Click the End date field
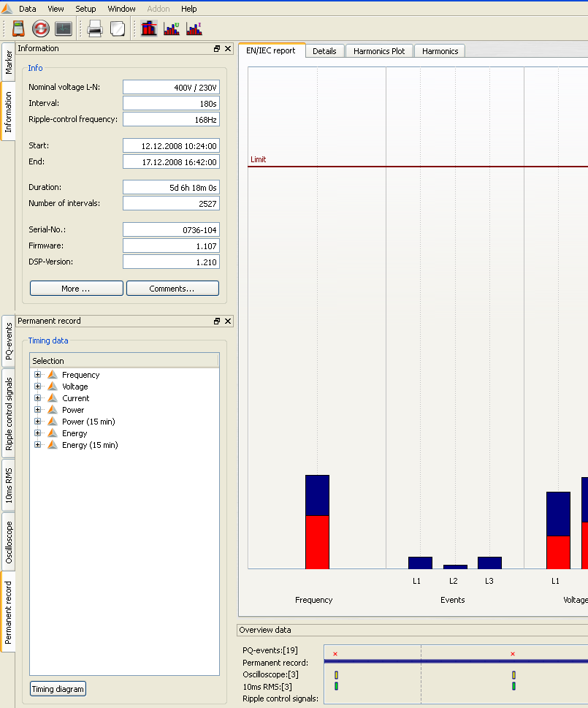Image resolution: width=588 pixels, height=708 pixels. (x=171, y=161)
